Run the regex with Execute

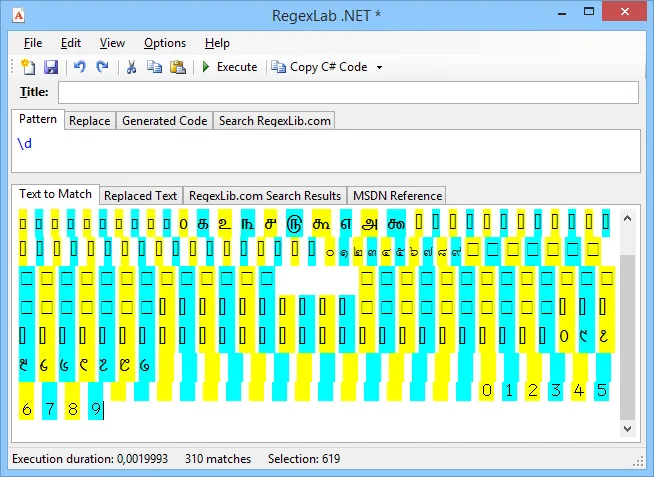(x=229, y=67)
